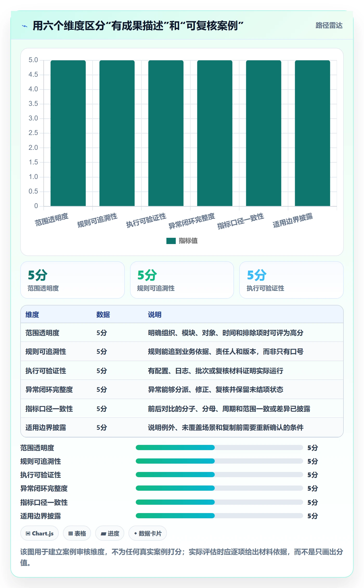Click the 路径雷达 label in header
Image resolution: width=364 pixels, height=588 pixels.
click(329, 25)
